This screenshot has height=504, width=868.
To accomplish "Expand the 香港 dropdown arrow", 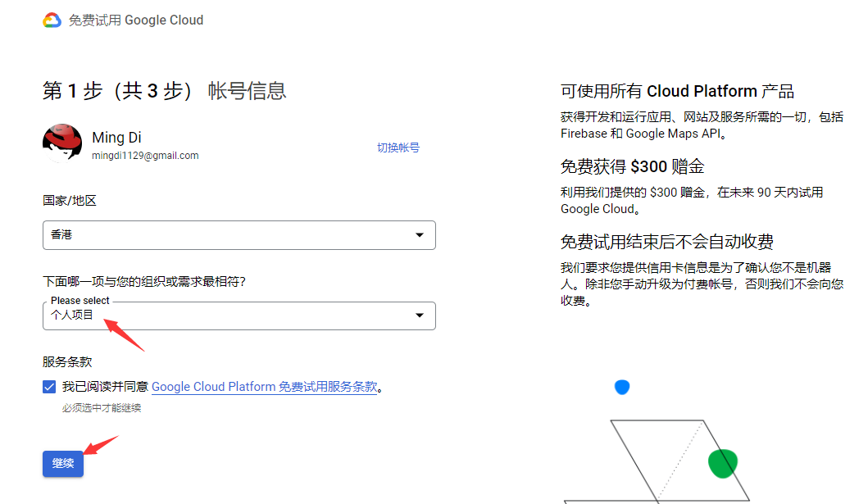I will click(x=420, y=235).
